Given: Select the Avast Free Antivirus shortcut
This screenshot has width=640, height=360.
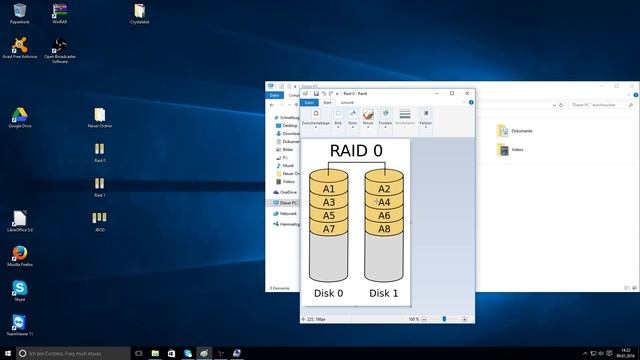Looking at the screenshot, I should tap(20, 48).
